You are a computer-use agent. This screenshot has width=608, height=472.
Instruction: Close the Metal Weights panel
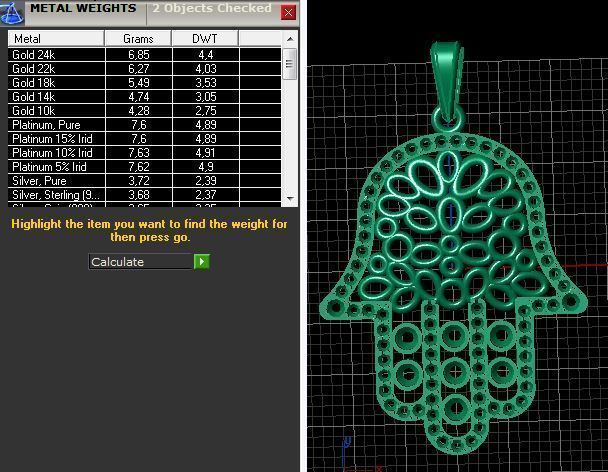pyautogui.click(x=288, y=12)
